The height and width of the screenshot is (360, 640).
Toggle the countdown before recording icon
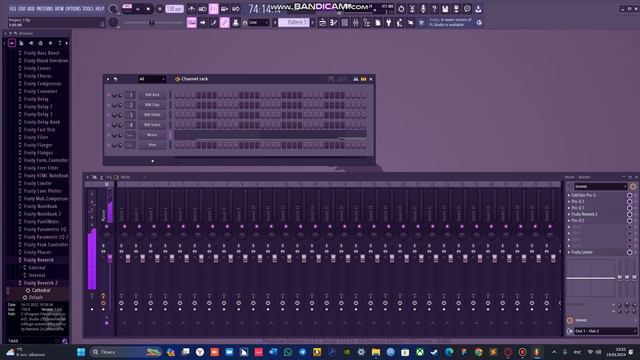(202, 9)
